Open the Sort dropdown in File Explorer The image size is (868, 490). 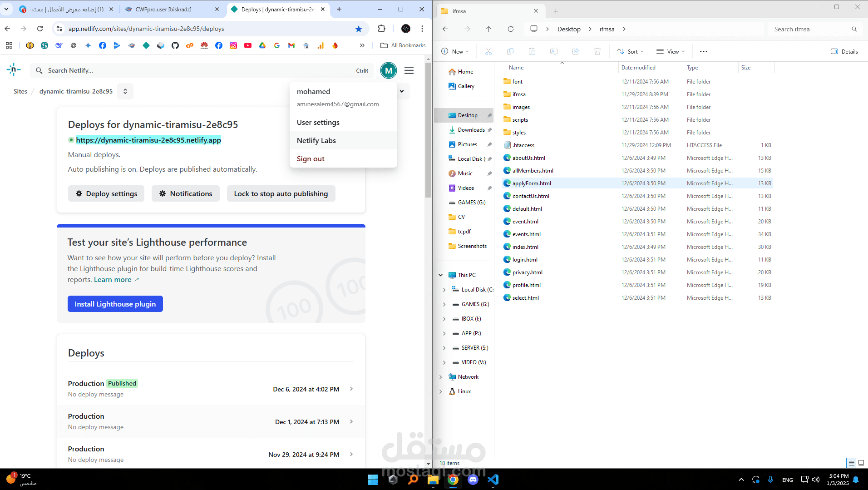630,52
